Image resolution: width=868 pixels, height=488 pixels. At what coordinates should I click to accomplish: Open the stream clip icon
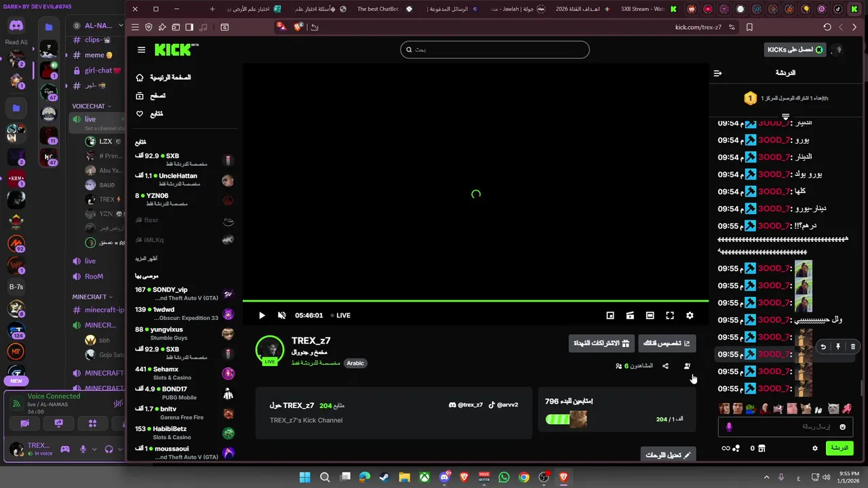630,315
